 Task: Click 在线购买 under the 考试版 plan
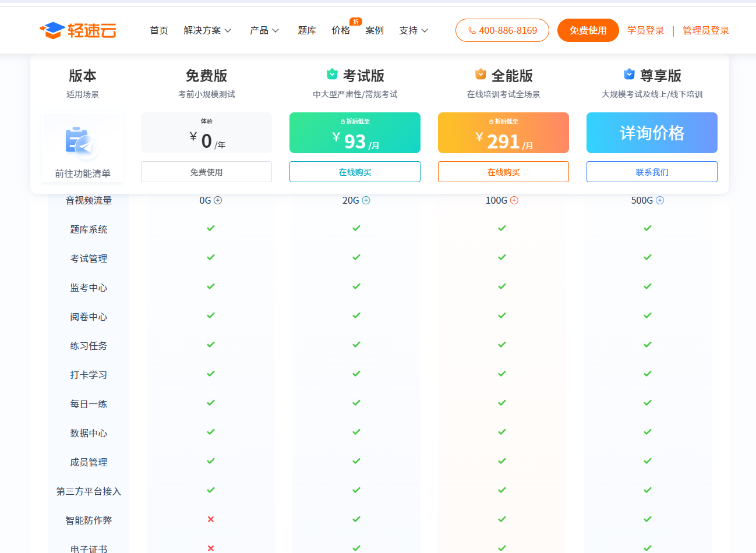tap(355, 172)
